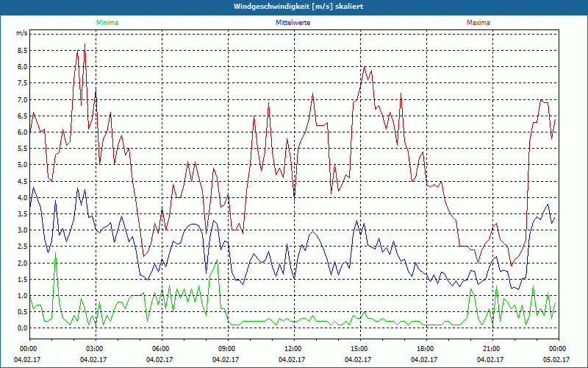This screenshot has height=368, width=588.
Task: Click the y-axis value '5,0'
Action: coord(23,164)
